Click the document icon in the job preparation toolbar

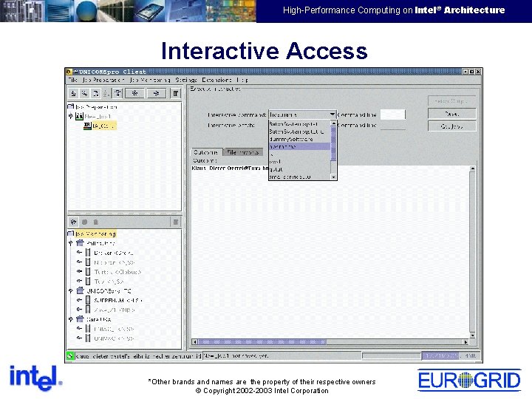tap(95, 93)
